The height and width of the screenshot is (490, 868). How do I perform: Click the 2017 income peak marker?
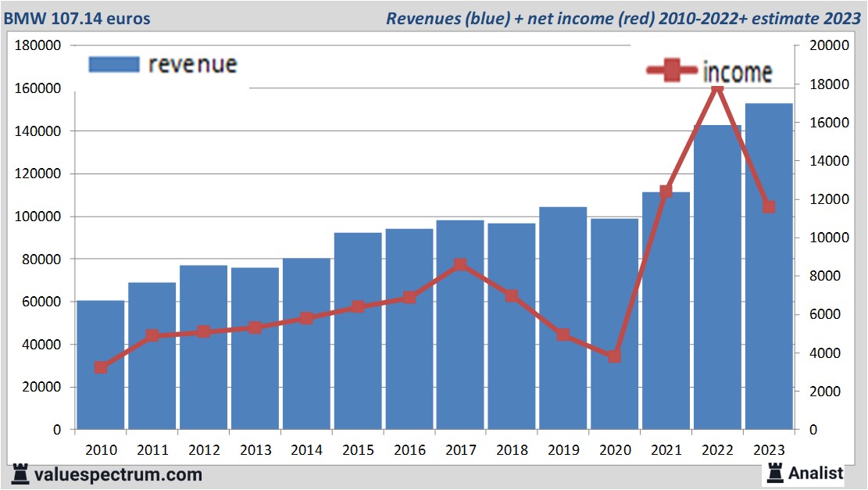[461, 265]
